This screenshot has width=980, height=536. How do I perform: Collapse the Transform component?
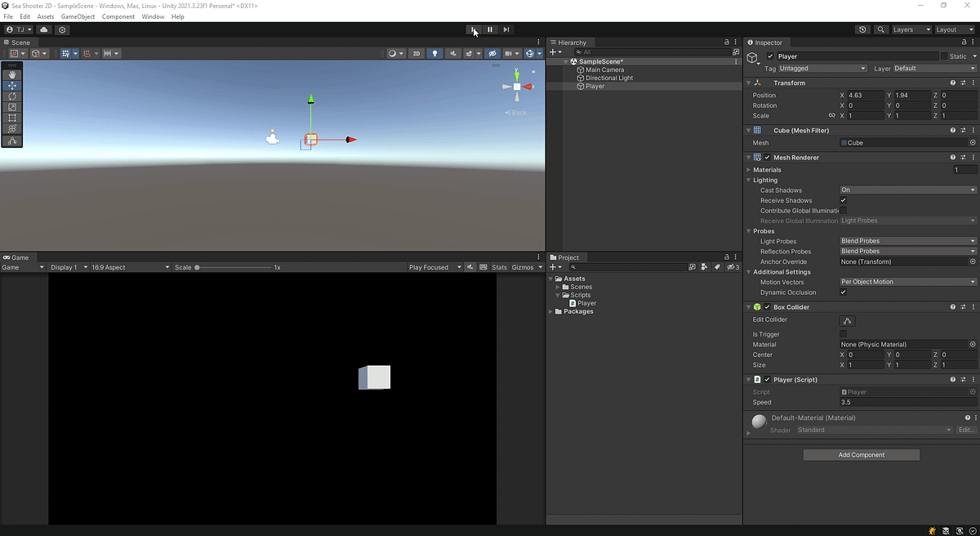tap(749, 82)
